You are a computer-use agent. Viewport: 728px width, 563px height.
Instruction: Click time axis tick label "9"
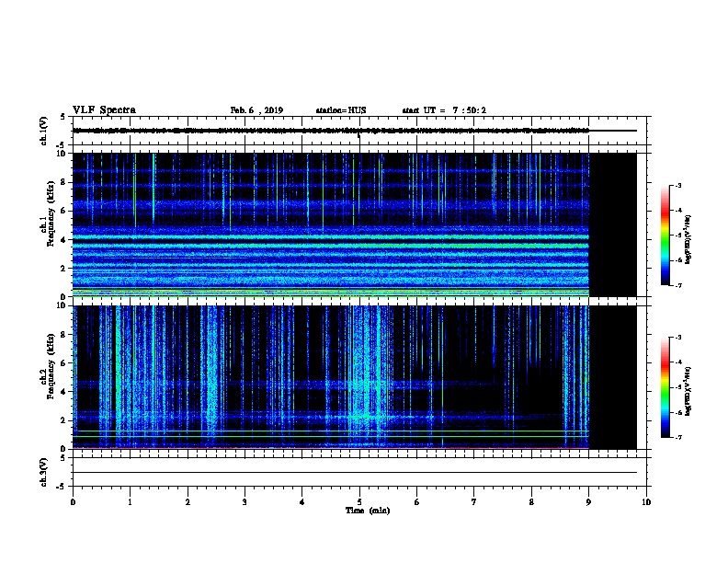coord(588,501)
